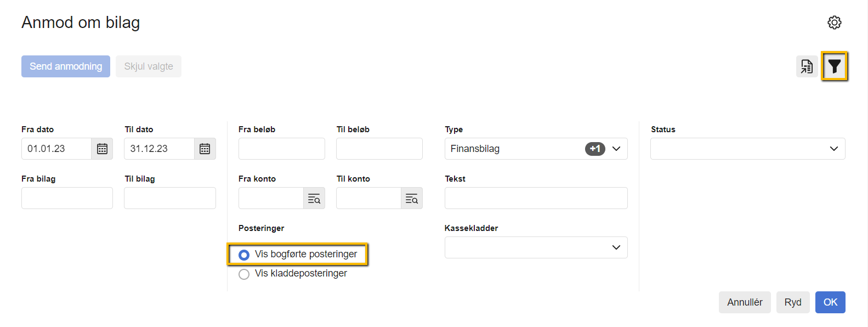Focus the Fra beløb input field

pyautogui.click(x=281, y=149)
